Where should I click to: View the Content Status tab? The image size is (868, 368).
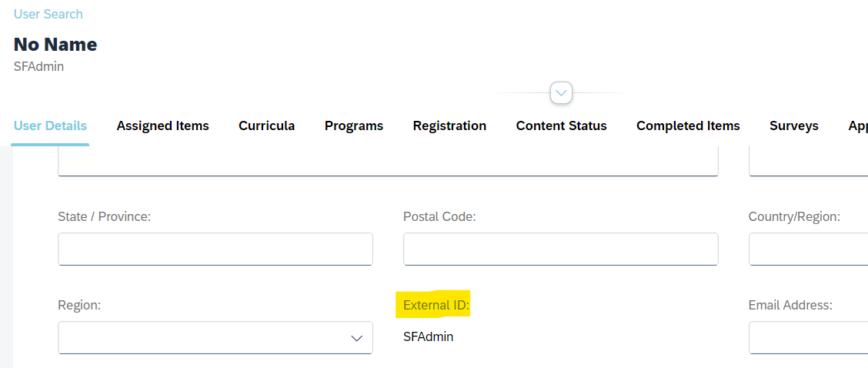tap(561, 125)
